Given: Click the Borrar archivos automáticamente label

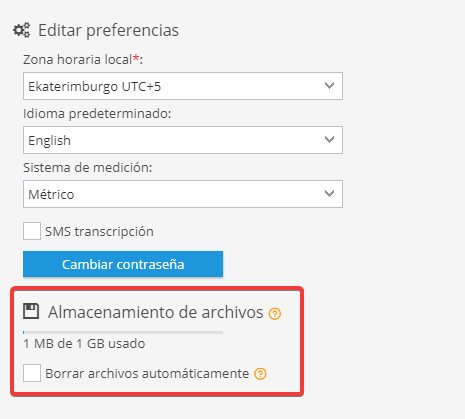Looking at the screenshot, I should (147, 374).
